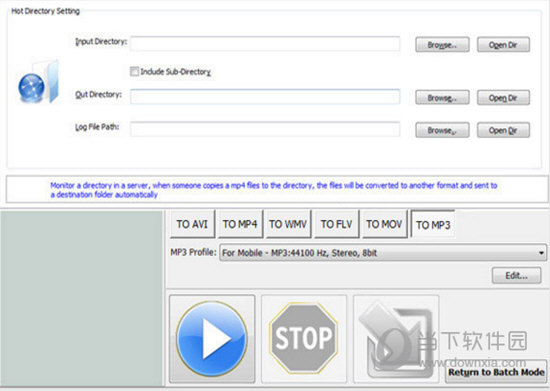The image size is (550, 391).
Task: Click the STOP sign button
Action: click(304, 338)
